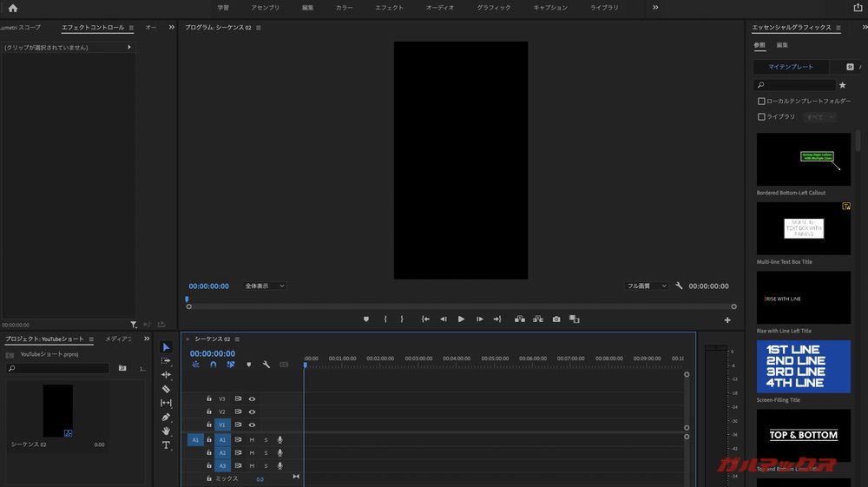Select the Slip tool
868x487 pixels.
coord(166,403)
